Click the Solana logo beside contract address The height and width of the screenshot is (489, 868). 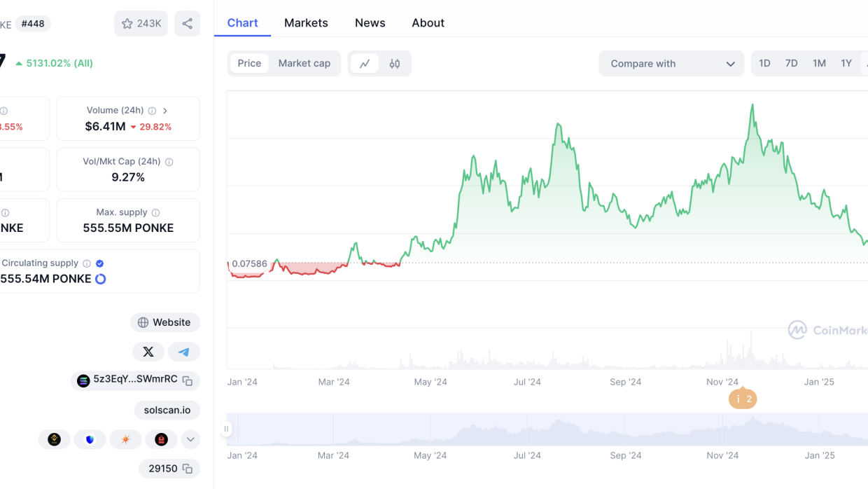pos(83,380)
